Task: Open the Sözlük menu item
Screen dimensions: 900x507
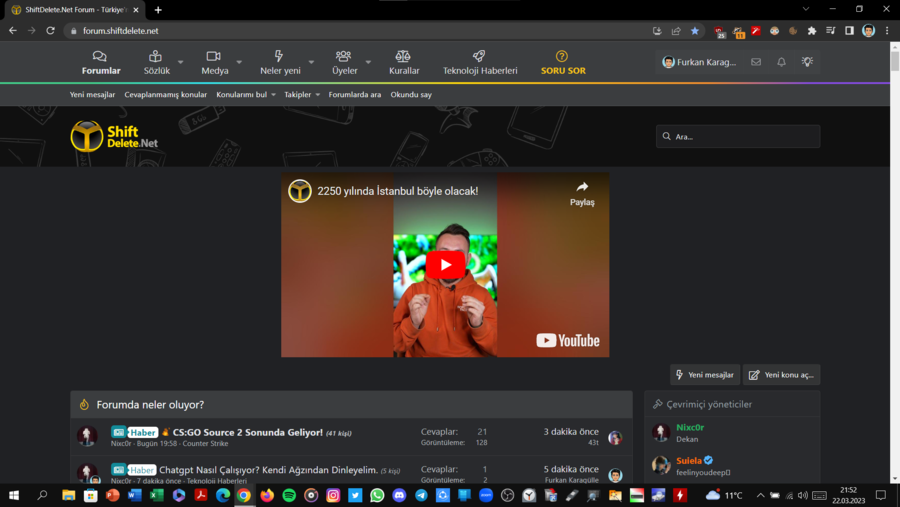Action: tap(156, 63)
